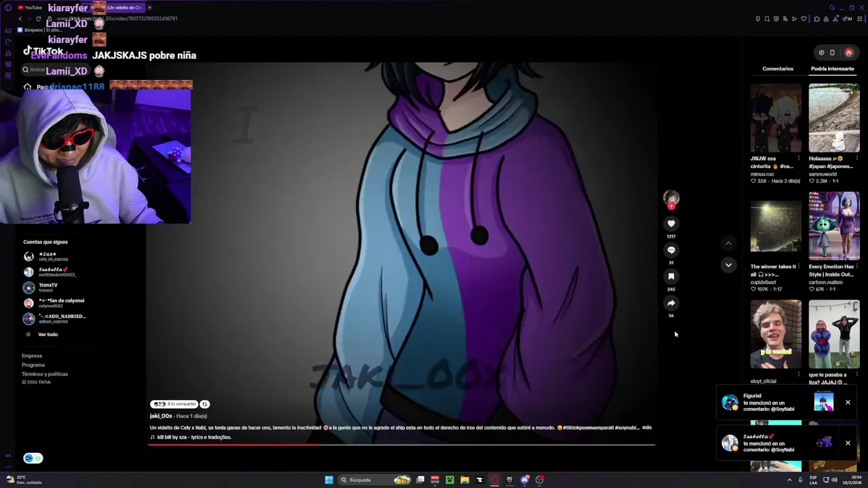
Task: Open the Términos y políticas footer link
Action: coord(45,374)
